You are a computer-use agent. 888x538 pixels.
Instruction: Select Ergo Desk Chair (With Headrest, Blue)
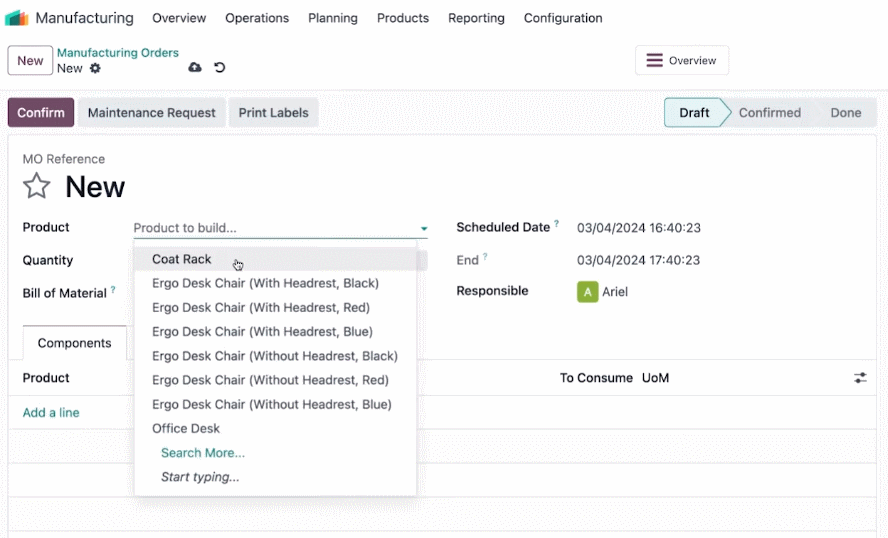point(275,332)
